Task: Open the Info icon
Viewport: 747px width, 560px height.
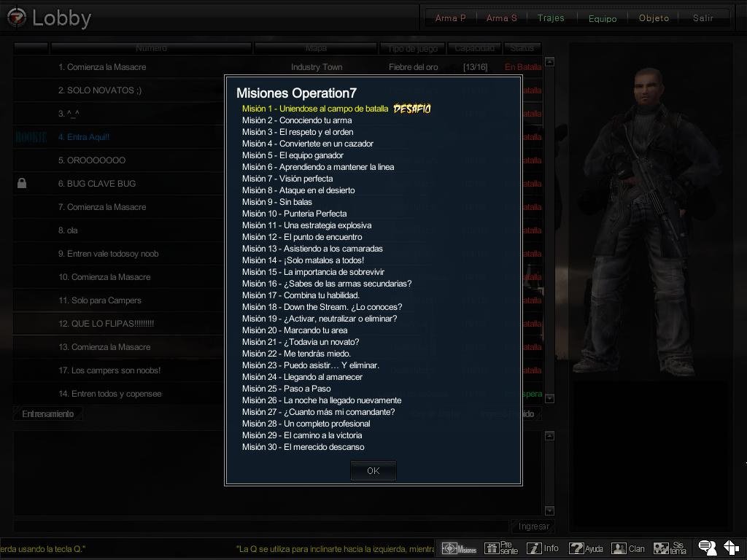Action: pyautogui.click(x=543, y=548)
